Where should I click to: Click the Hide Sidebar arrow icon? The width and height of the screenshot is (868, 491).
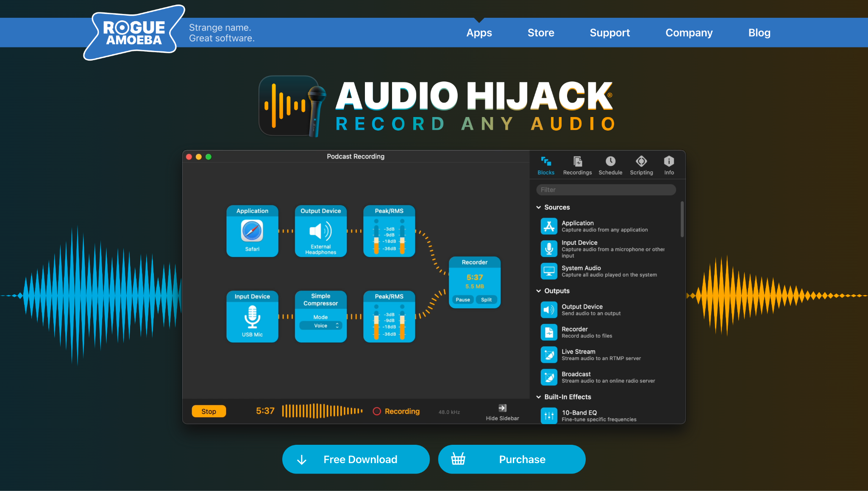pos(502,408)
